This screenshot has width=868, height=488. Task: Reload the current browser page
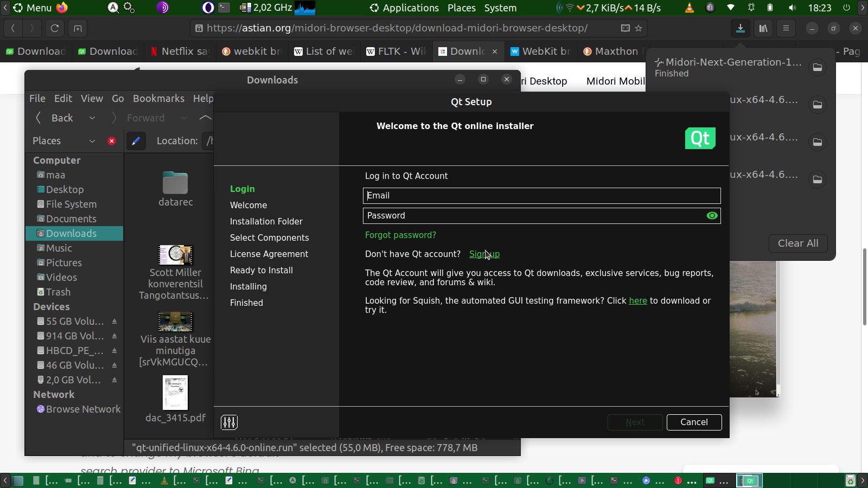point(55,28)
